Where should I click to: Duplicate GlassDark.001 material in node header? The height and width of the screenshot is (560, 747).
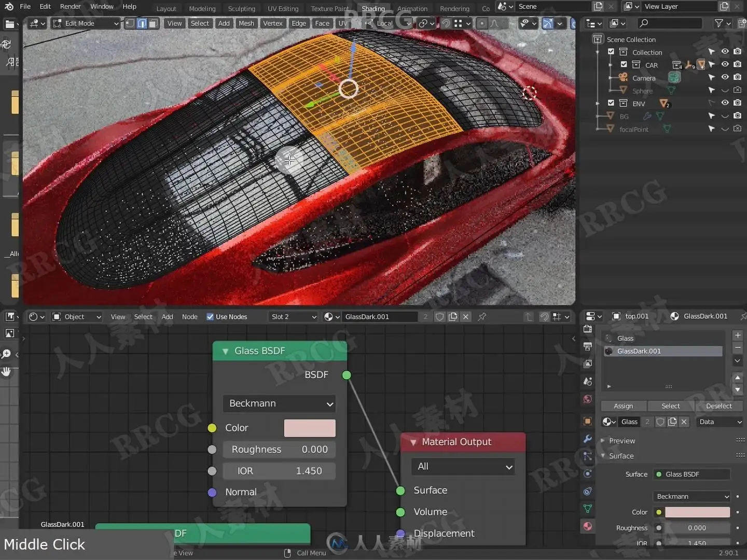click(x=453, y=317)
